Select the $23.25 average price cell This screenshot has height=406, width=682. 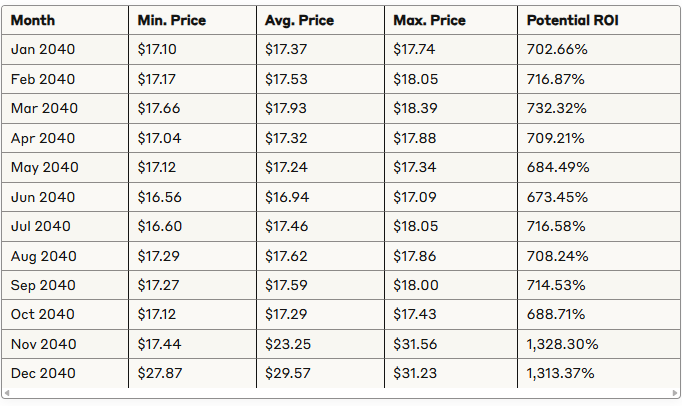pyautogui.click(x=286, y=344)
